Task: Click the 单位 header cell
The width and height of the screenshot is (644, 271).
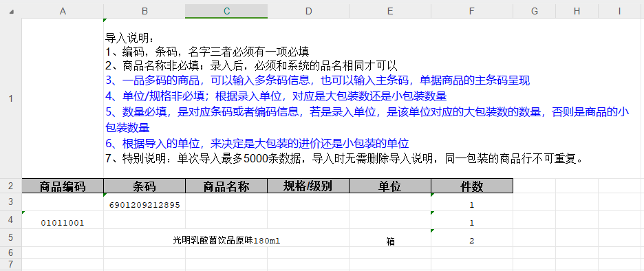Action: point(390,186)
